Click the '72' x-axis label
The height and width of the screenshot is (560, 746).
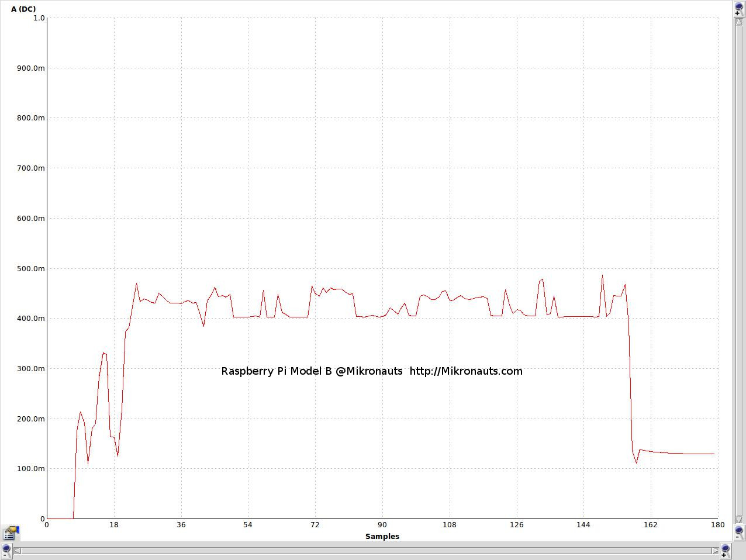[x=315, y=525]
